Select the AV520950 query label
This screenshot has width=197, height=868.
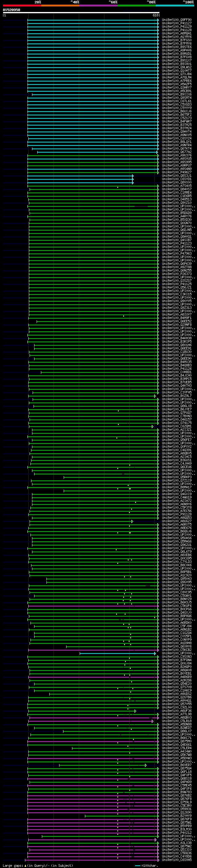point(11,10)
